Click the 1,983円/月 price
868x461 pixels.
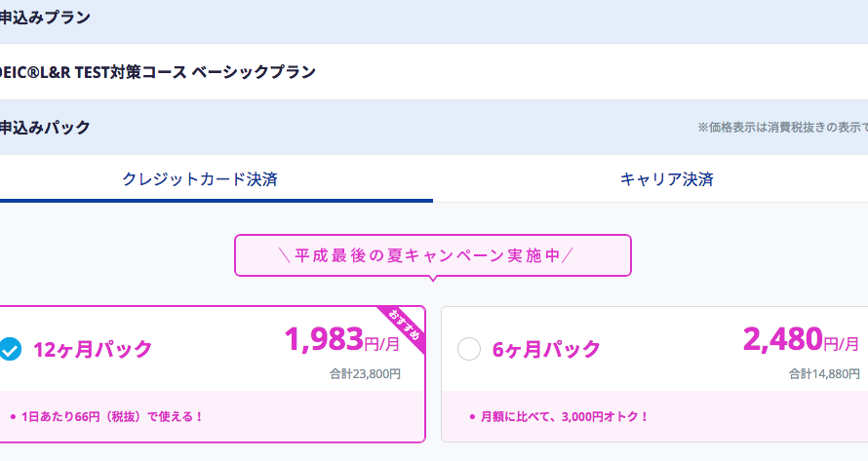(342, 339)
